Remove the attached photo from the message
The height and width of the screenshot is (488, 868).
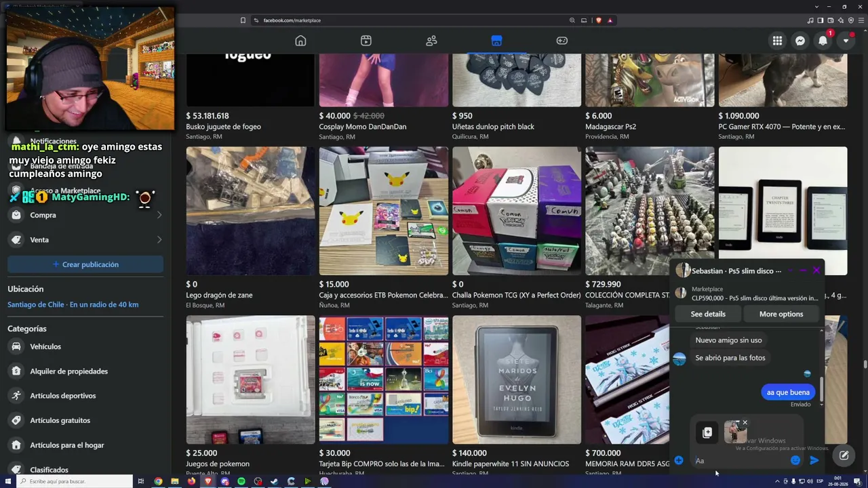[745, 423]
